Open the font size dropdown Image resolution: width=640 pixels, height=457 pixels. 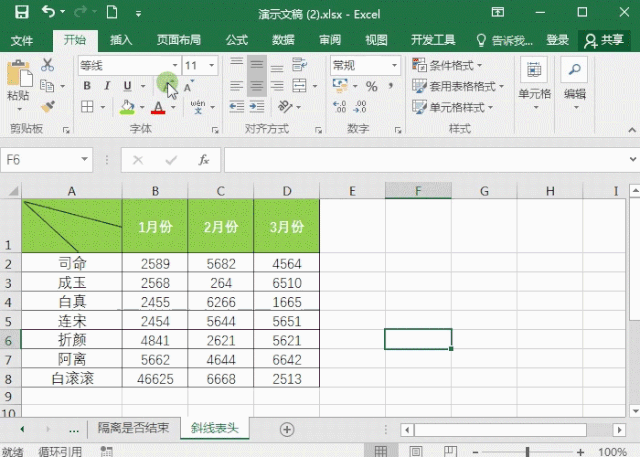pos(212,65)
